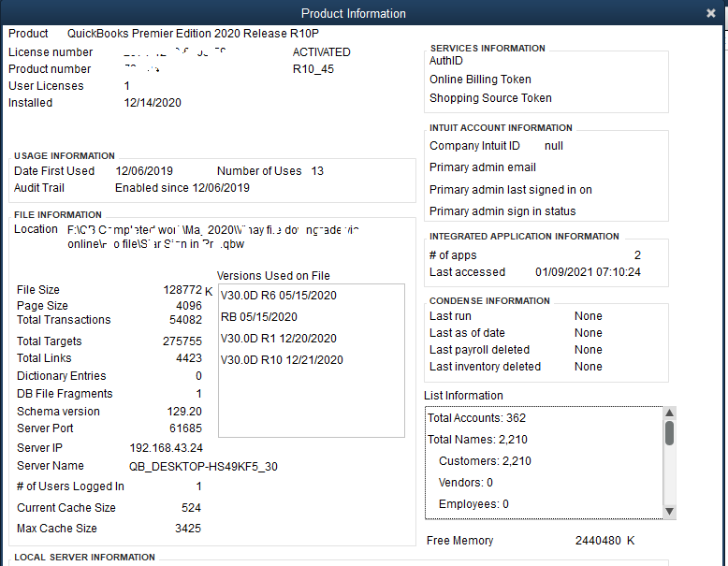The height and width of the screenshot is (566, 728).
Task: Click the QuickBooks Premier Edition 2020 product name
Action: coord(193,34)
